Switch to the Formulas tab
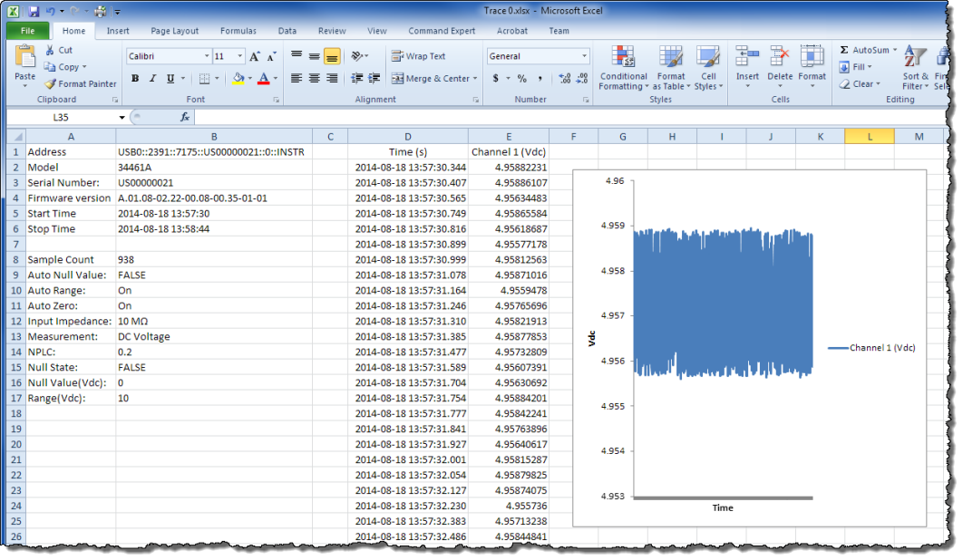Screen dimensions: 963x560 (238, 31)
